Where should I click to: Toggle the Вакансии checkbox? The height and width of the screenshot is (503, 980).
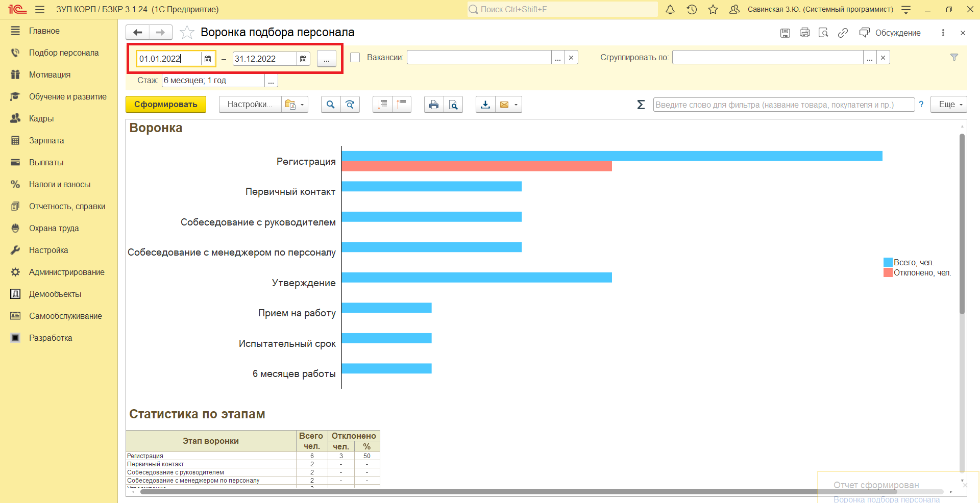tap(355, 58)
